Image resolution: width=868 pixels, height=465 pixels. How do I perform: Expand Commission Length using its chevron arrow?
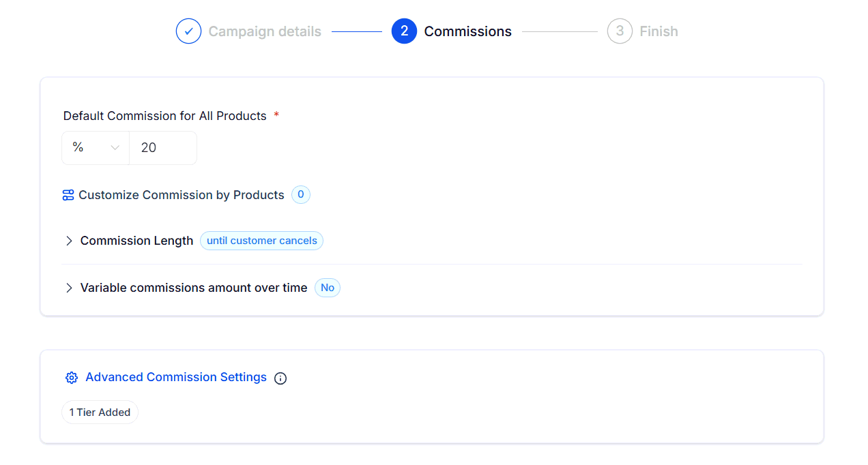69,241
